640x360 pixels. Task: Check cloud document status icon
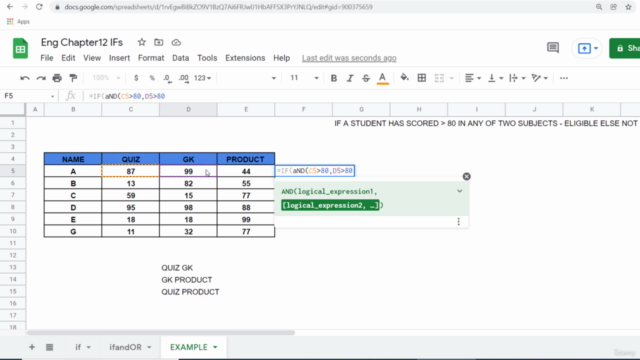176,42
